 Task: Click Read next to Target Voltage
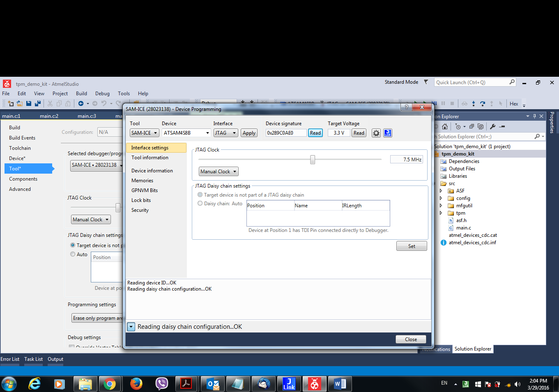pos(359,133)
